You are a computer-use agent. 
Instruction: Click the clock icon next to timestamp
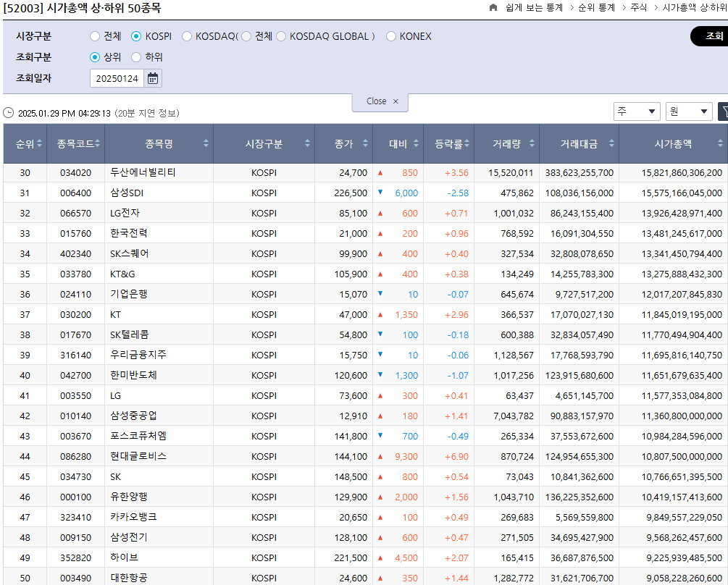9,113
